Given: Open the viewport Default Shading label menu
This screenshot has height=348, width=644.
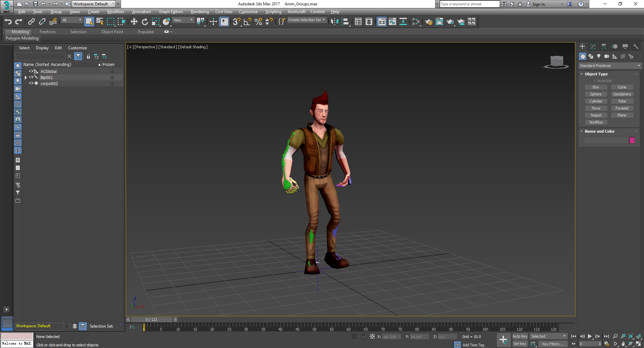Looking at the screenshot, I should coord(193,47).
